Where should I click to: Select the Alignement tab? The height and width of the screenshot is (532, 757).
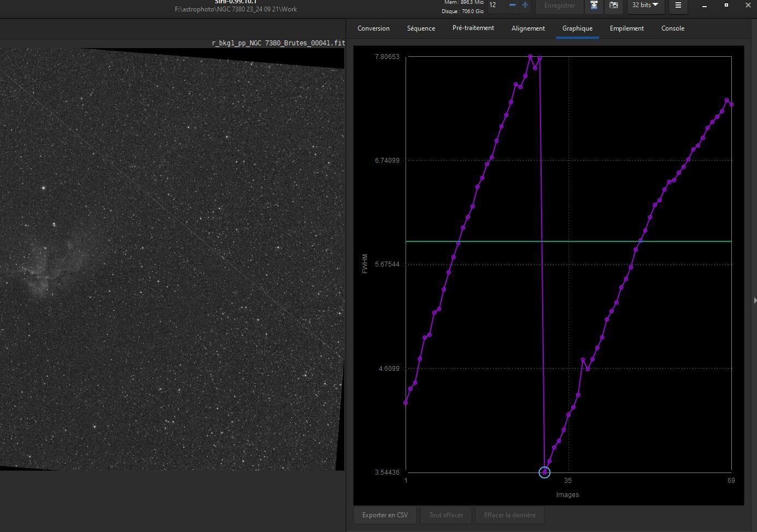(x=528, y=28)
